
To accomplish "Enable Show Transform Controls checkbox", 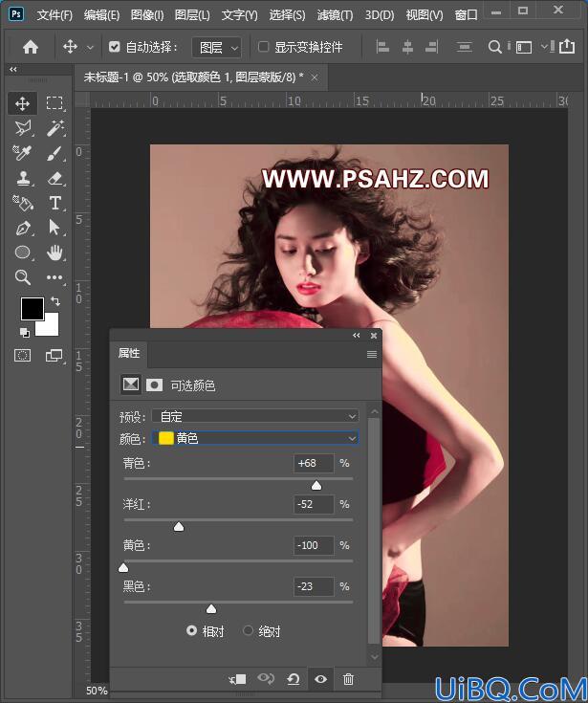I will coord(264,47).
